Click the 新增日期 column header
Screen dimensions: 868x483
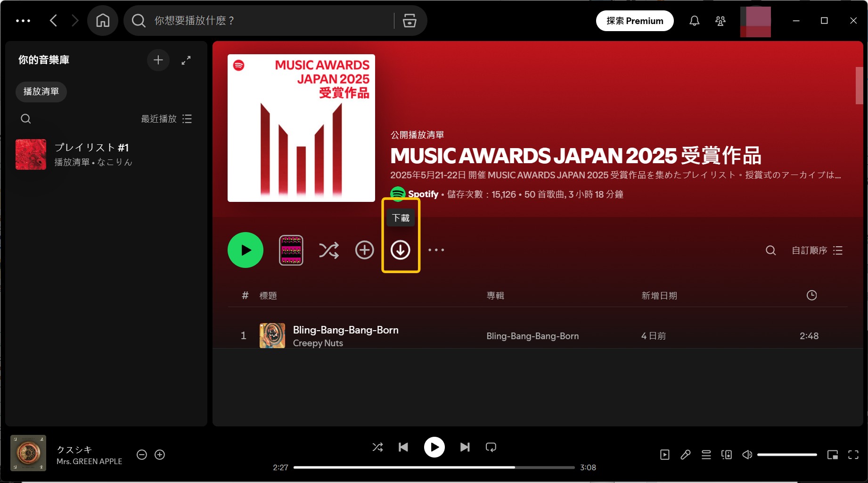point(659,296)
